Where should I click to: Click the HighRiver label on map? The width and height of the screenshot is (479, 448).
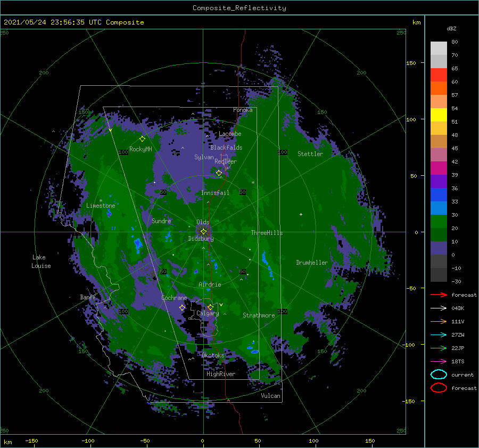221,374
